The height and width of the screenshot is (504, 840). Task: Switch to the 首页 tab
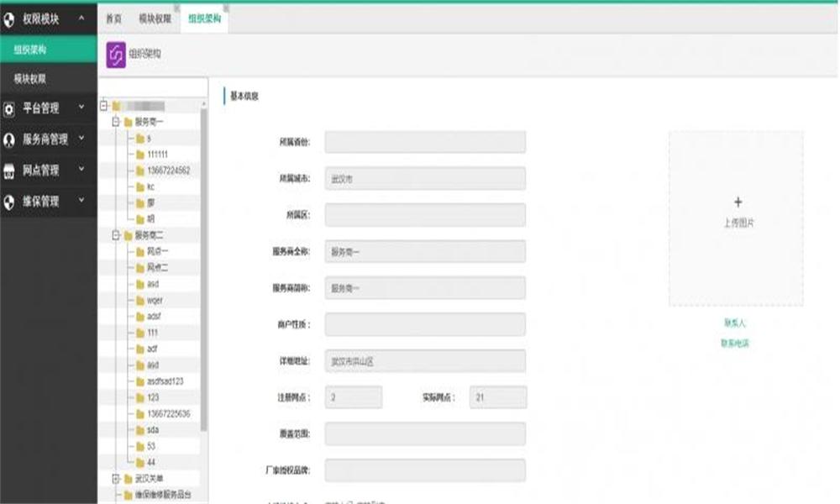pos(113,18)
